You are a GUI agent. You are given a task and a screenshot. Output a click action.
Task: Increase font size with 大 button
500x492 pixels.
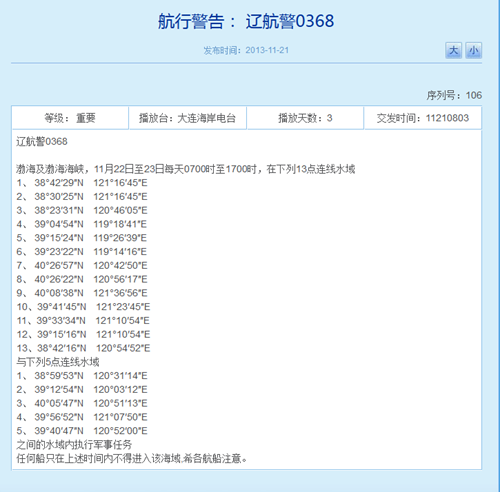click(x=453, y=50)
